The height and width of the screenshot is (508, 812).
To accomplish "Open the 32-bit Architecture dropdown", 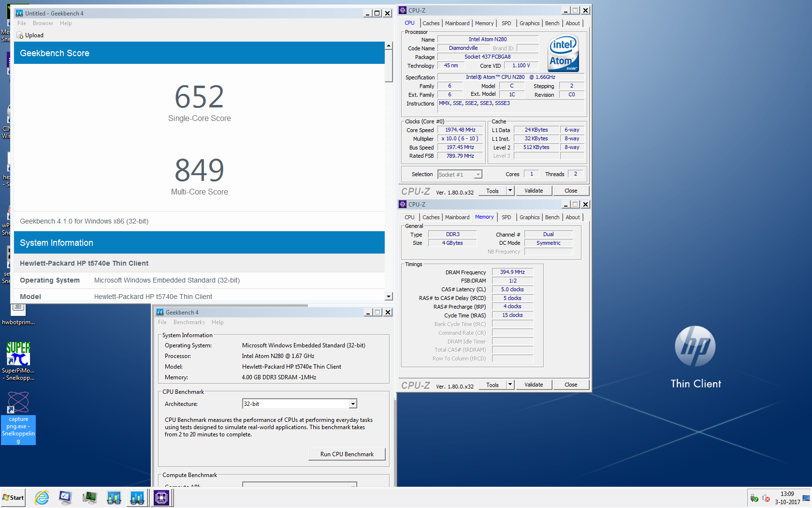I will click(x=353, y=404).
